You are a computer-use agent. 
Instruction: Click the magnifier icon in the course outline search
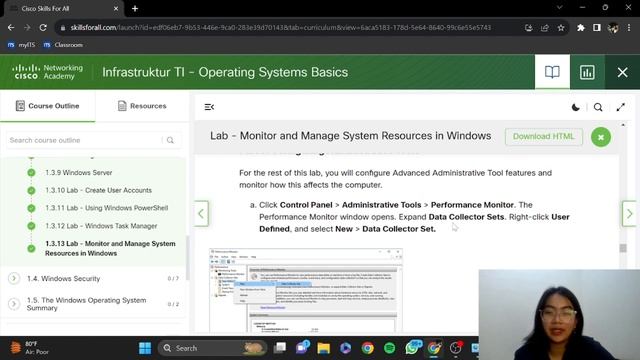170,140
